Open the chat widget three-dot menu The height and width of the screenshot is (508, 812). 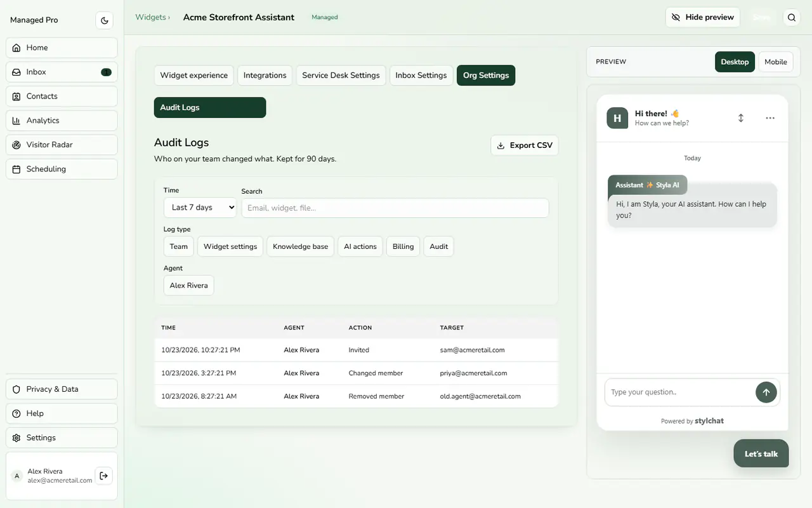pos(770,118)
